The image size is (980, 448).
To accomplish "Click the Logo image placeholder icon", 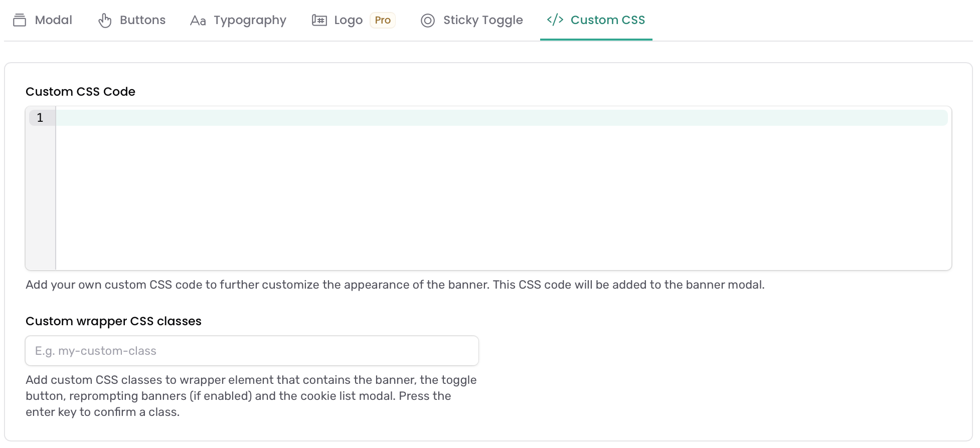I will 319,20.
